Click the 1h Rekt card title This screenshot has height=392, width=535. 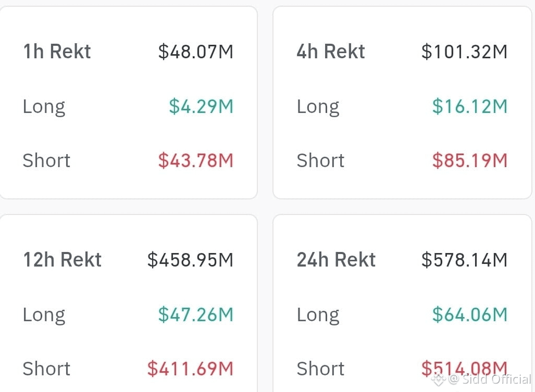[57, 52]
